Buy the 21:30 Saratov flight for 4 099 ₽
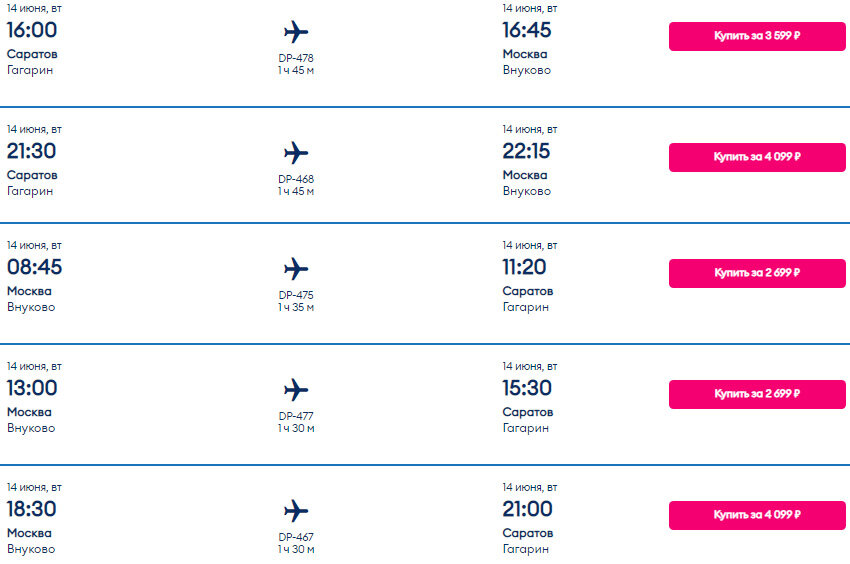 point(757,157)
